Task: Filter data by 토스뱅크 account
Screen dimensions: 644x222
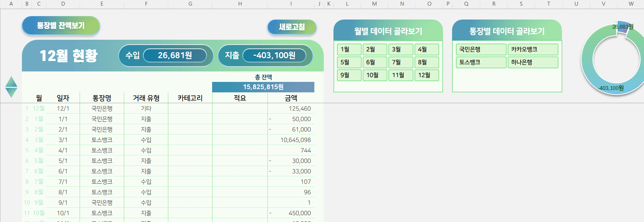Action: (x=481, y=62)
